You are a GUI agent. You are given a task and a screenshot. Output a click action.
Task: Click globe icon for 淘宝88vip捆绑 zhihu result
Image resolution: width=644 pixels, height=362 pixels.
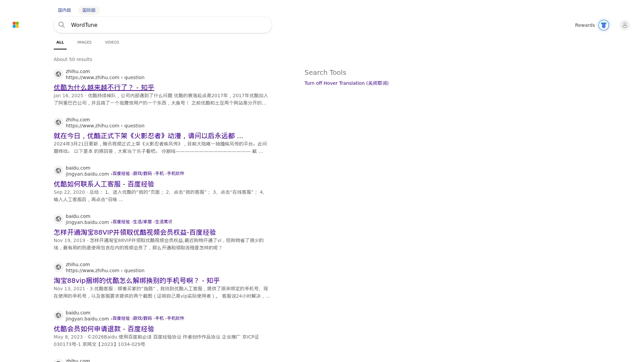pyautogui.click(x=58, y=267)
